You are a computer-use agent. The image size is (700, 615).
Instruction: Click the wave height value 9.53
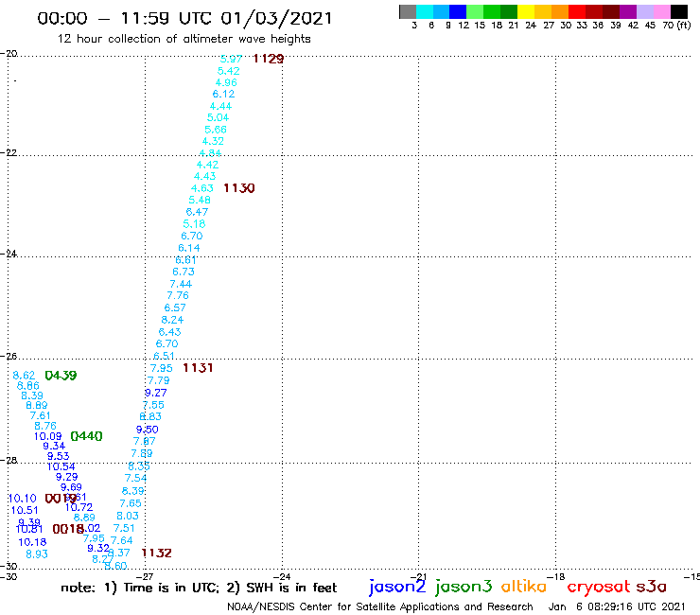click(x=59, y=456)
